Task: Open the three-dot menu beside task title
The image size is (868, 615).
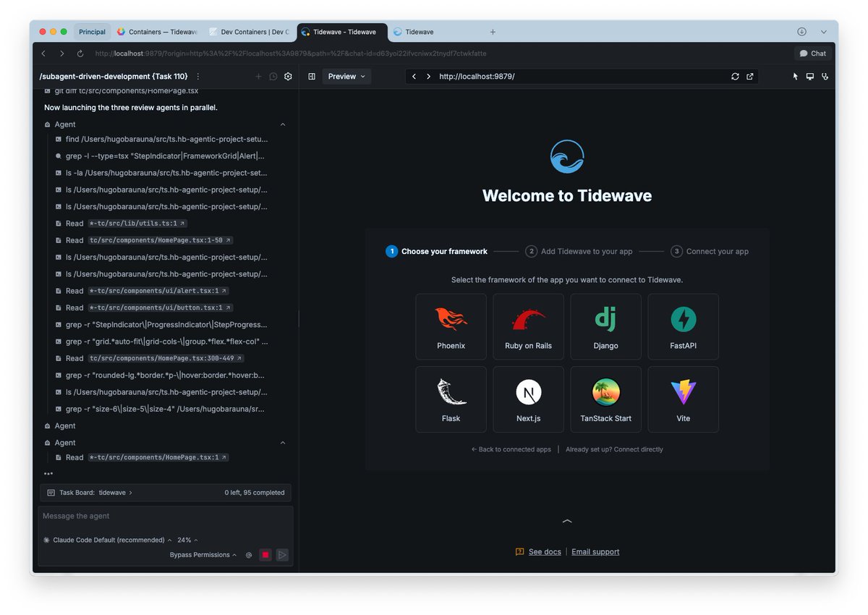Action: [x=198, y=76]
